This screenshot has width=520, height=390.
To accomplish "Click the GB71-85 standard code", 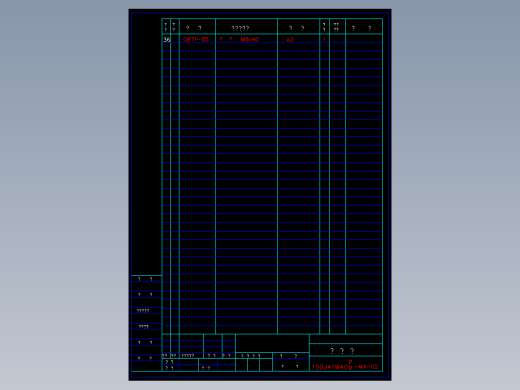I will click(196, 39).
